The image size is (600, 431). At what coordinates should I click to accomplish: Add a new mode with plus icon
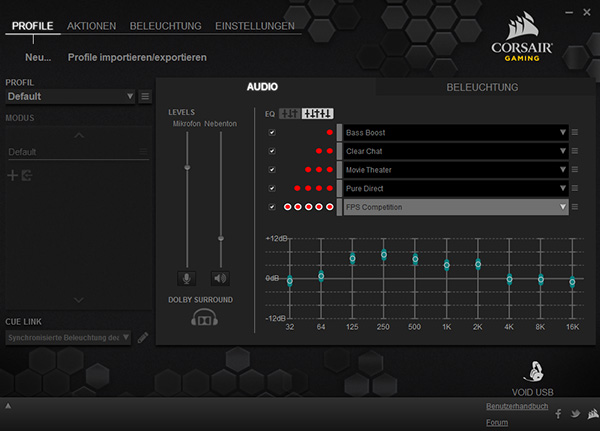coord(13,175)
